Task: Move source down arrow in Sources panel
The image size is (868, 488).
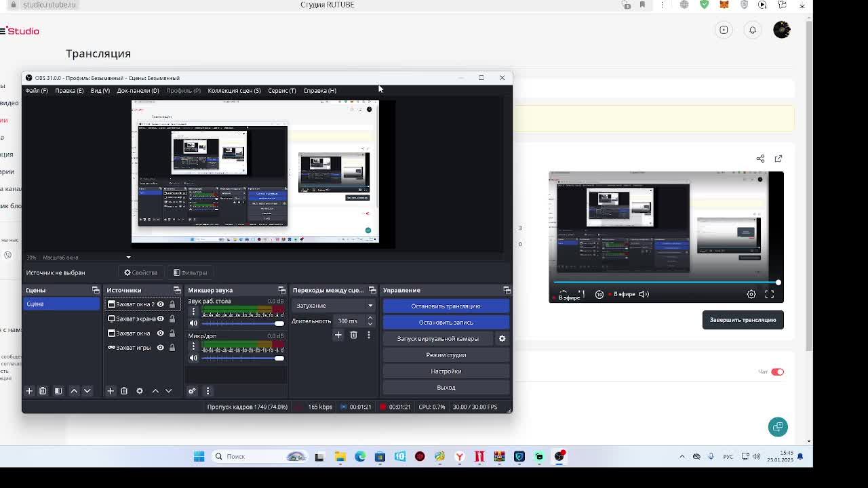Action: pyautogui.click(x=168, y=391)
